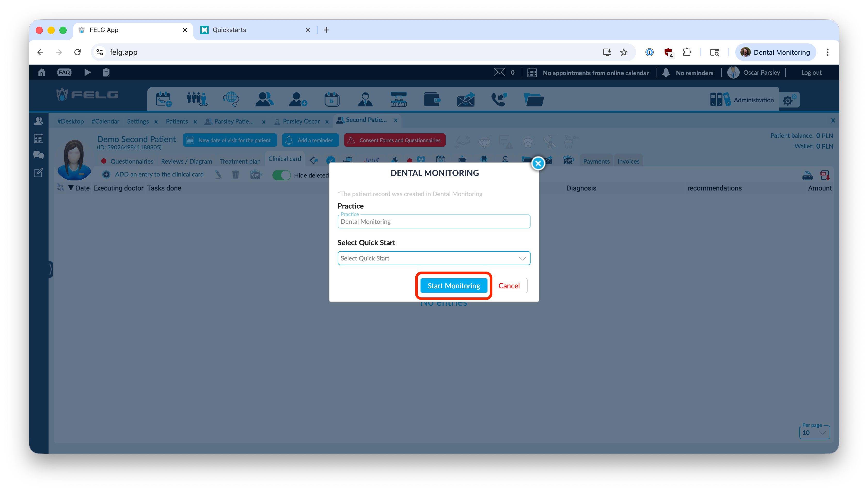The image size is (868, 492).
Task: Open the settings gear icon
Action: pyautogui.click(x=789, y=100)
